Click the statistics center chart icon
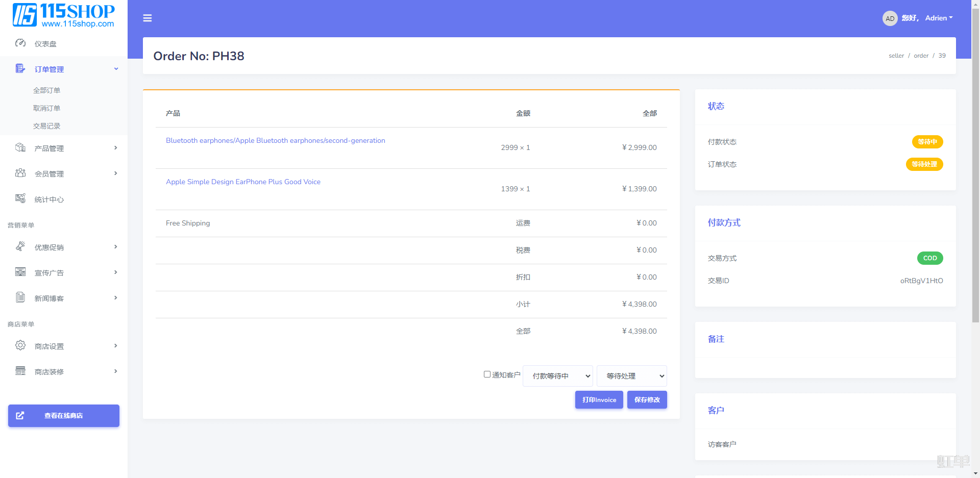980x478 pixels. tap(20, 199)
